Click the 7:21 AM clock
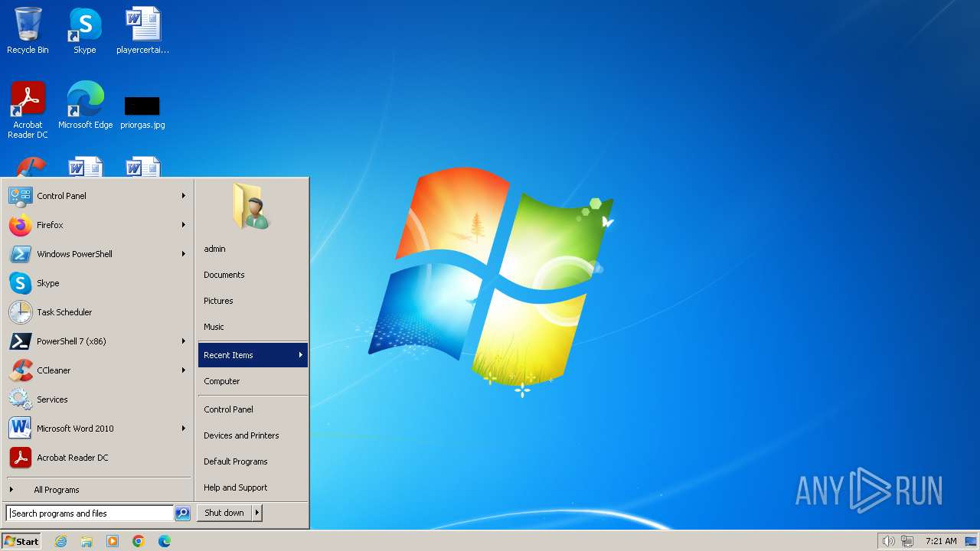 941,541
